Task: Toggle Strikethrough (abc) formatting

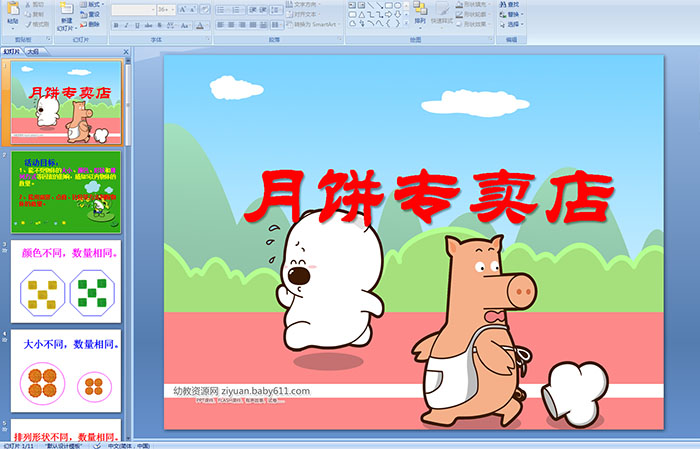Action: (x=148, y=25)
